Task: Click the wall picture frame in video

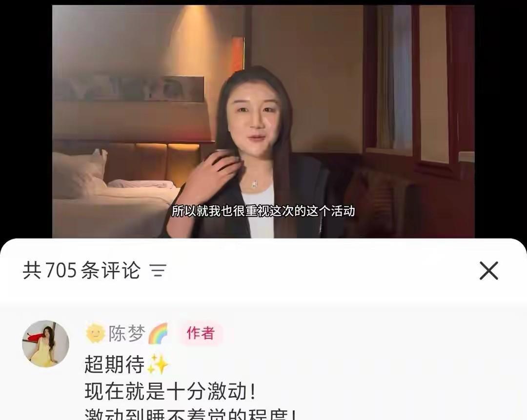Action: tap(128, 89)
